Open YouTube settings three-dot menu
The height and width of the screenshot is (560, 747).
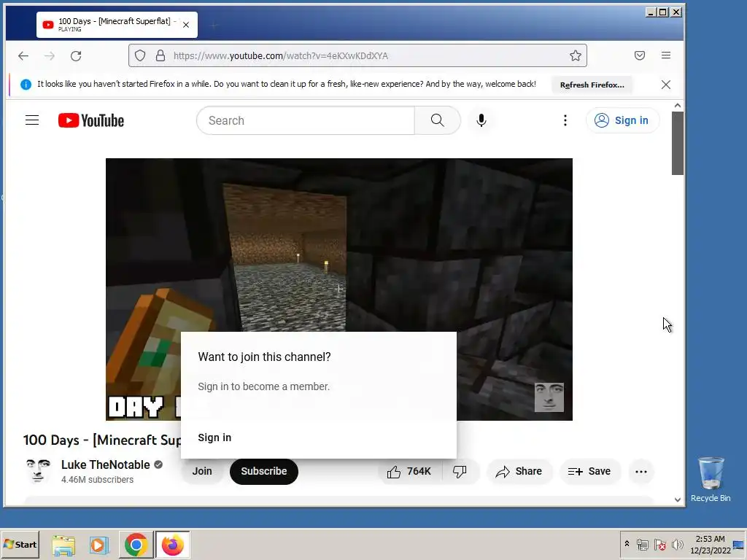565,120
